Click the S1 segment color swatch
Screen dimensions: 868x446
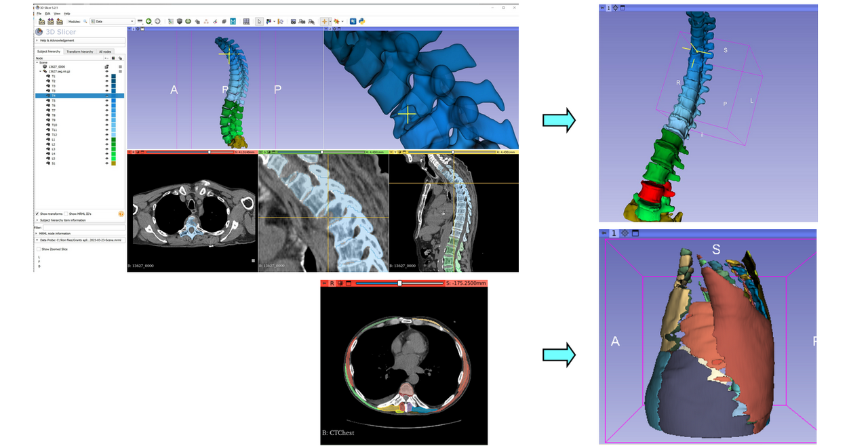(x=113, y=163)
